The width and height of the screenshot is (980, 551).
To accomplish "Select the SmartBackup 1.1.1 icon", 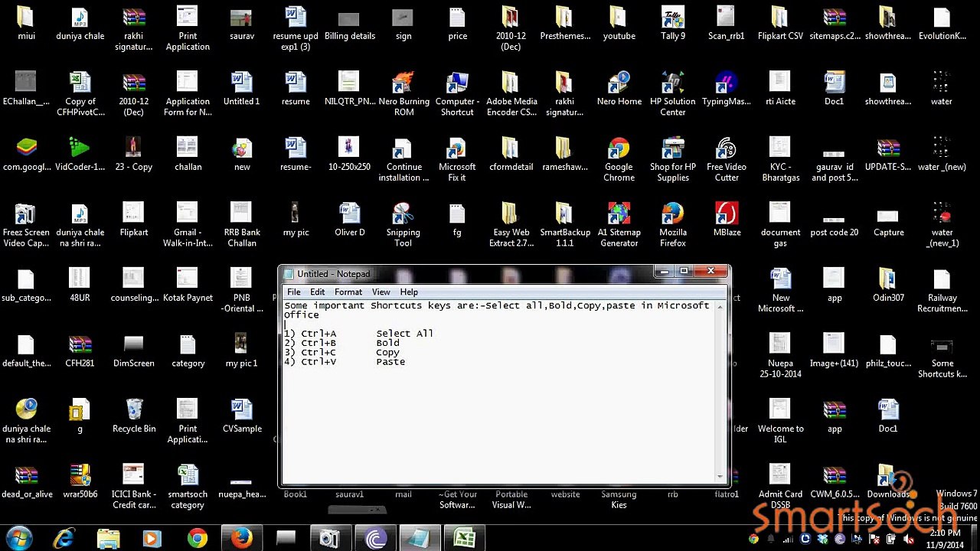I will pyautogui.click(x=564, y=225).
